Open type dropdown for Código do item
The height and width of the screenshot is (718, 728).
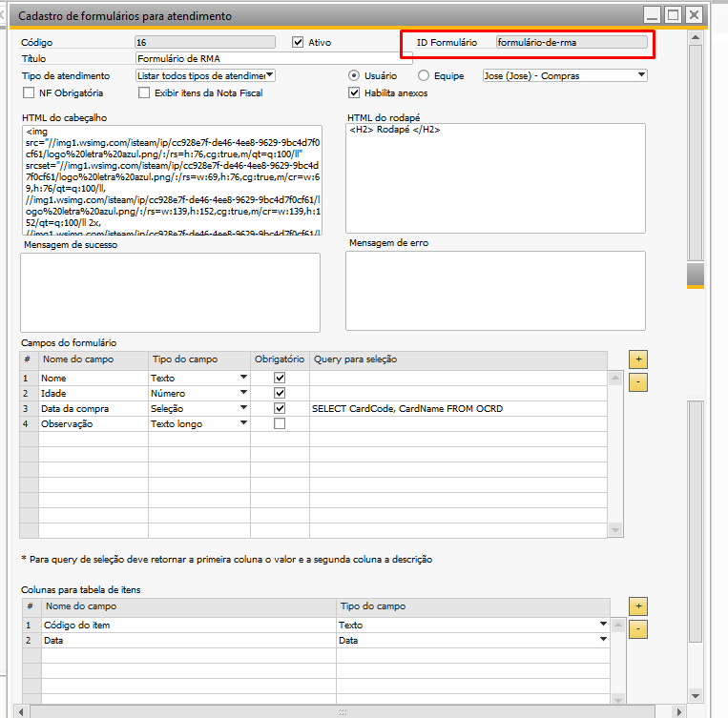point(603,625)
